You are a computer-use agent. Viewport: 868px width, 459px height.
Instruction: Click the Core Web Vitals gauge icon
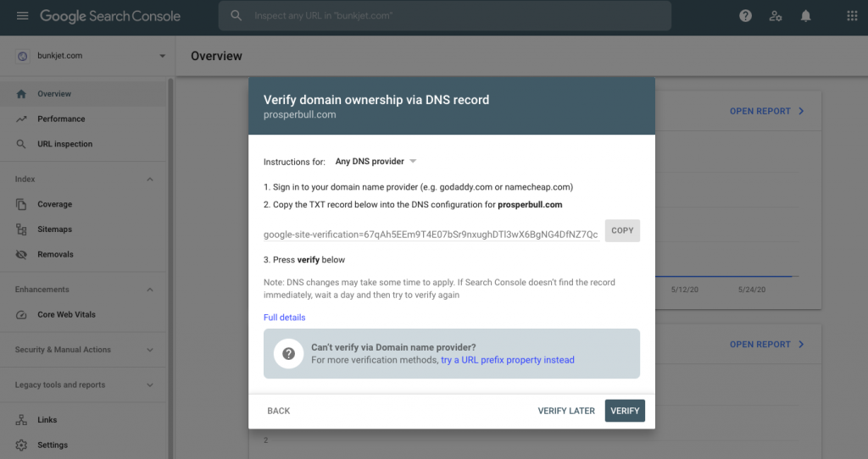coord(21,315)
